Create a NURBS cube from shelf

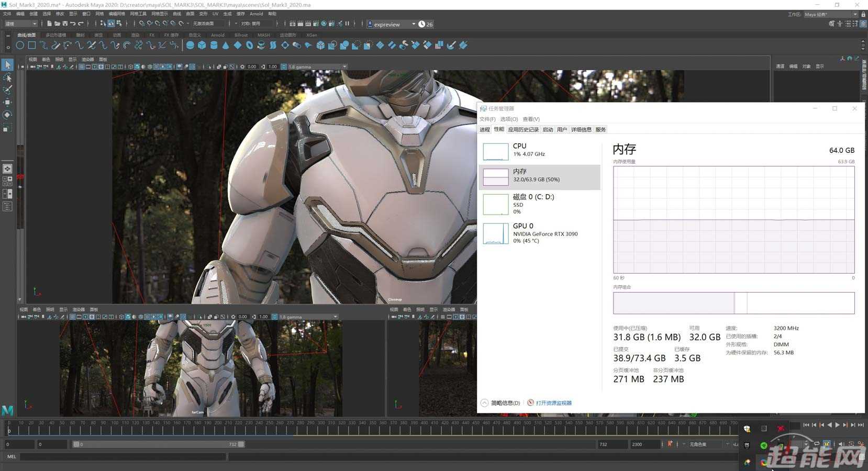click(202, 46)
